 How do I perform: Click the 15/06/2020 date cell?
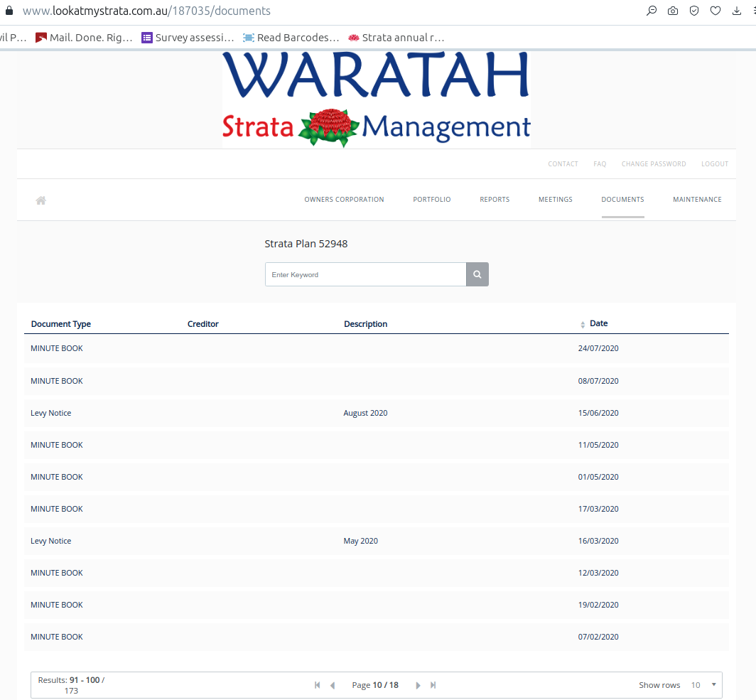[x=598, y=413]
